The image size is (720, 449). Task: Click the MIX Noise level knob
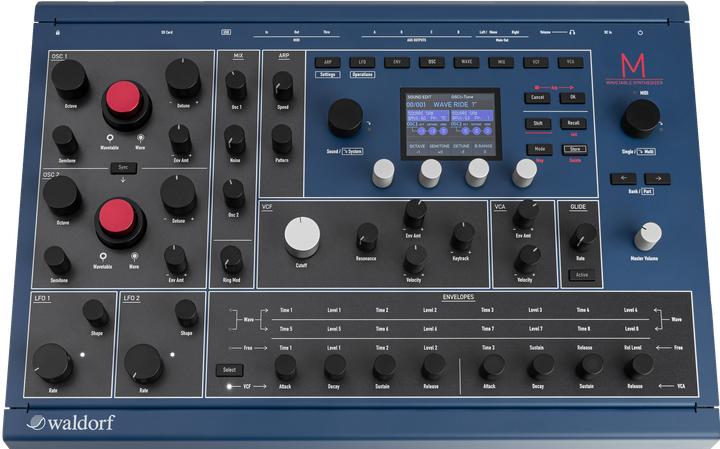pyautogui.click(x=235, y=140)
